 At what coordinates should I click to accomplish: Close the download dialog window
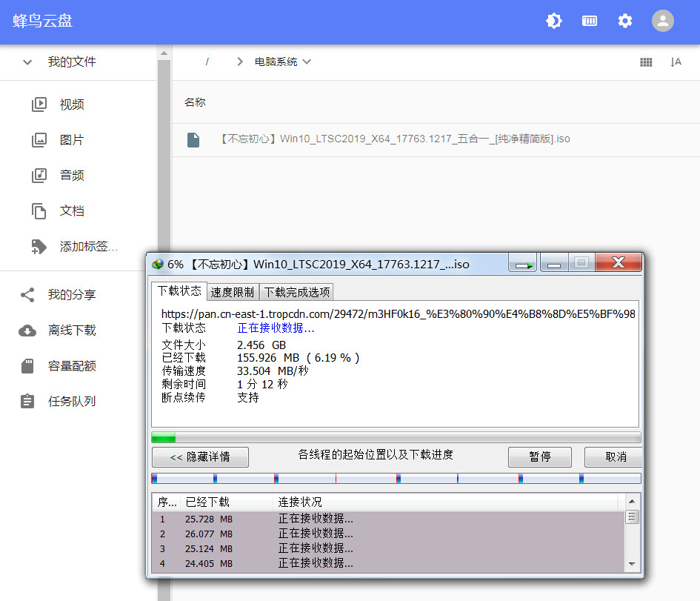point(619,262)
